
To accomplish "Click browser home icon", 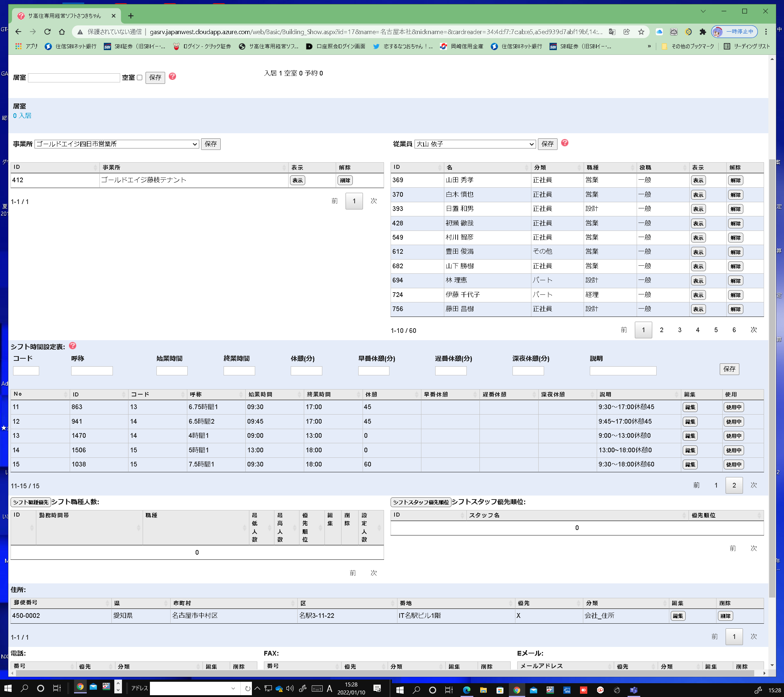I will click(62, 32).
